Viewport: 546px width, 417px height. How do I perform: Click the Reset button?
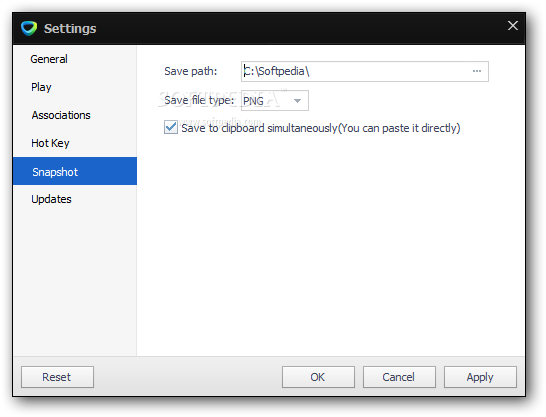click(57, 377)
